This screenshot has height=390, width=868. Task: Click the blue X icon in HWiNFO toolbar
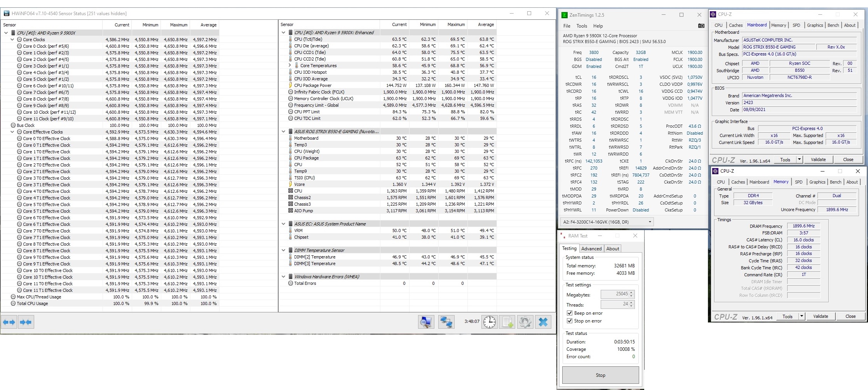tap(543, 322)
